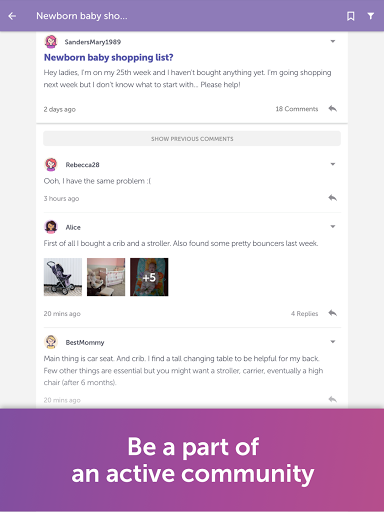This screenshot has width=384, height=512.
Task: Open the crib photo thumbnail
Action: click(106, 277)
